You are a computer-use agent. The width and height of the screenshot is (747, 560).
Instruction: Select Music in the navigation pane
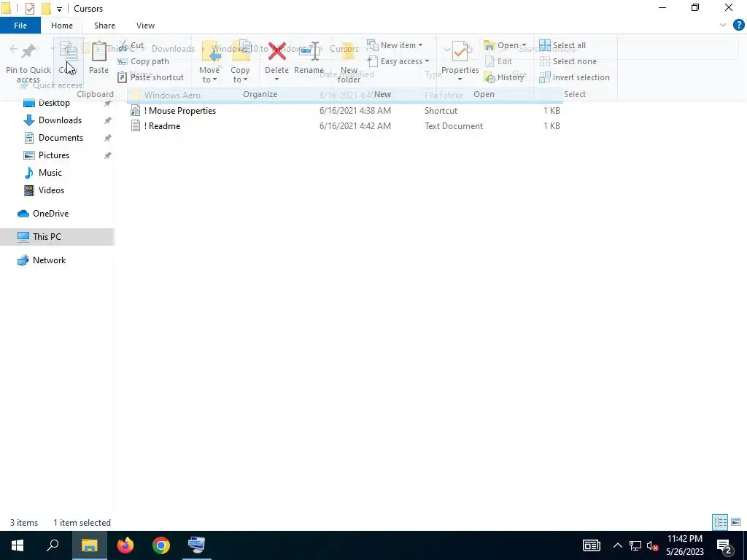click(x=50, y=173)
